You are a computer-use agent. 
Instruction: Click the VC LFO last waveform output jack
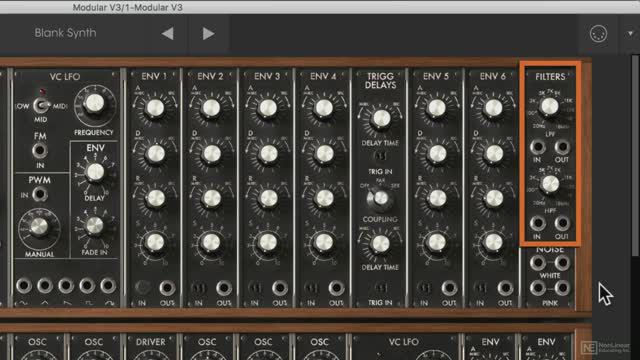tap(108, 285)
